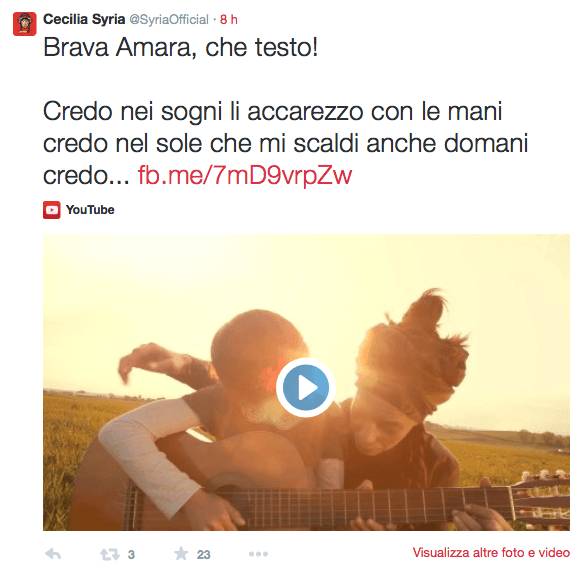Click the retweet count of 3
Image resolution: width=579 pixels, height=573 pixels.
(x=131, y=555)
